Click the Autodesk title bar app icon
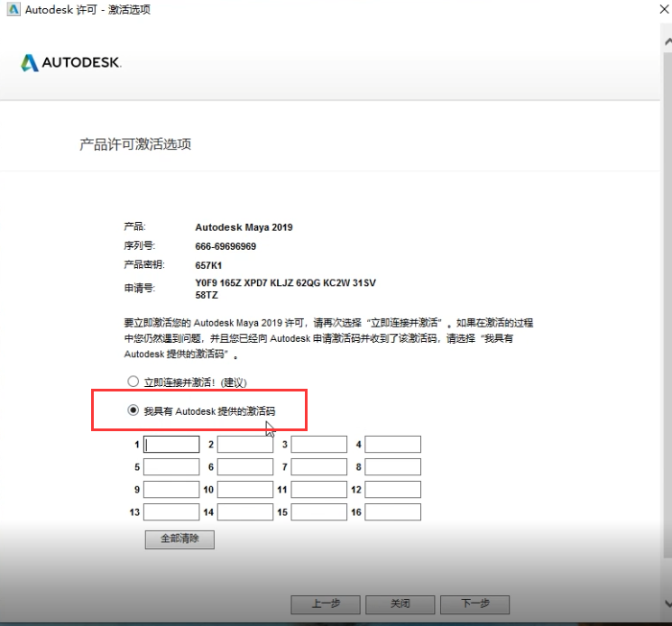Screen dimensions: 672x626 14,9
